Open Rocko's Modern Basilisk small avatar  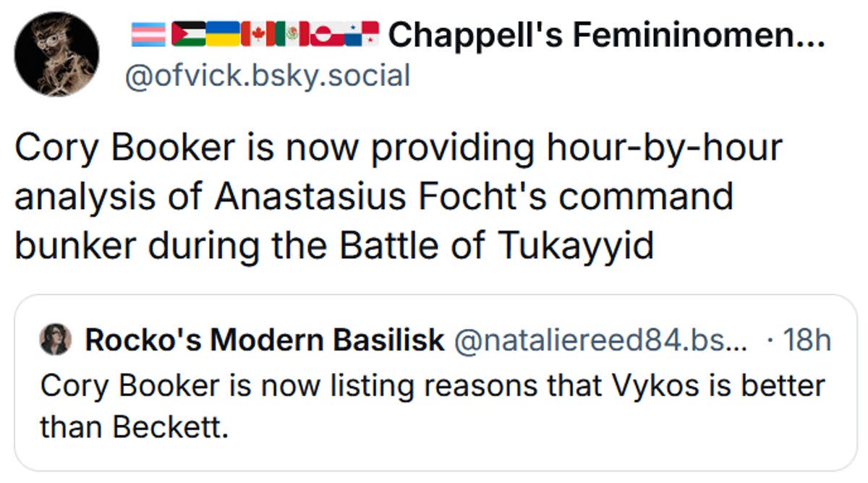[x=55, y=340]
